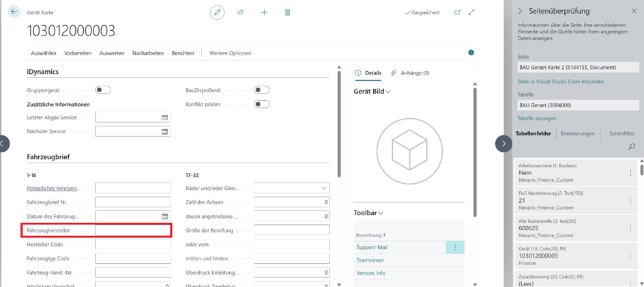The image size is (644, 287).
Task: Open calendar for Letzter Abgas Service
Action: coord(164,118)
